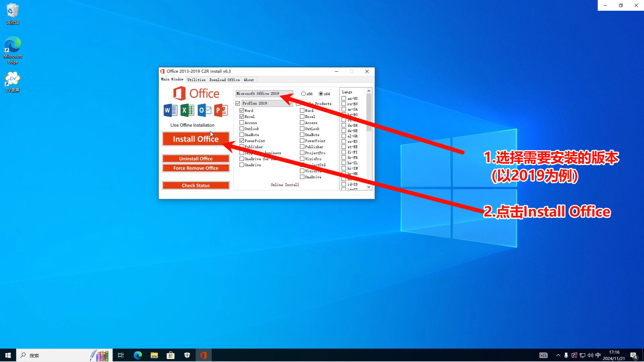Enable the ru-RU language checkbox
This screenshot has width=644, height=362.
pyautogui.click(x=344, y=104)
